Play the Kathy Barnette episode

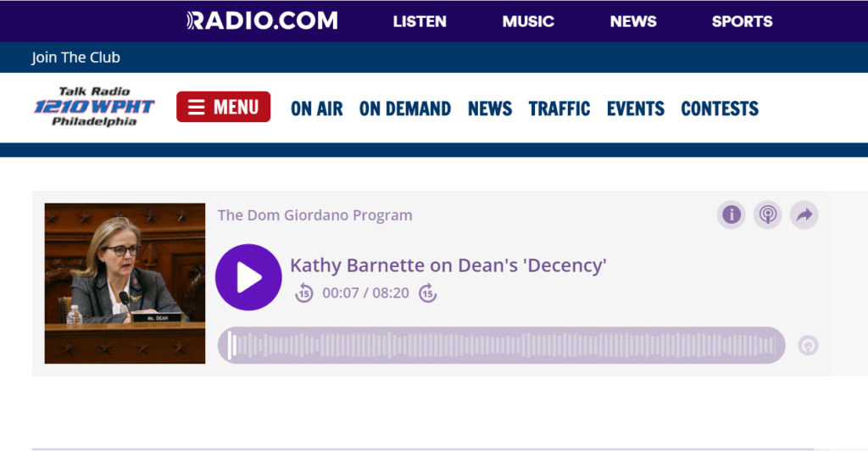[248, 277]
